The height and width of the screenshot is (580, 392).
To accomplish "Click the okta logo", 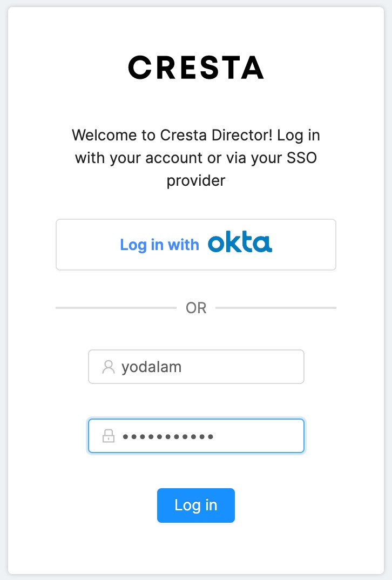I will [240, 242].
